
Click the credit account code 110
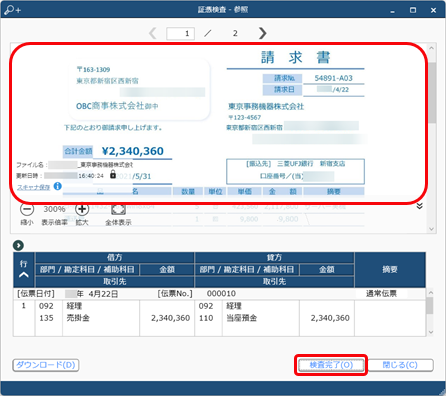[206, 318]
